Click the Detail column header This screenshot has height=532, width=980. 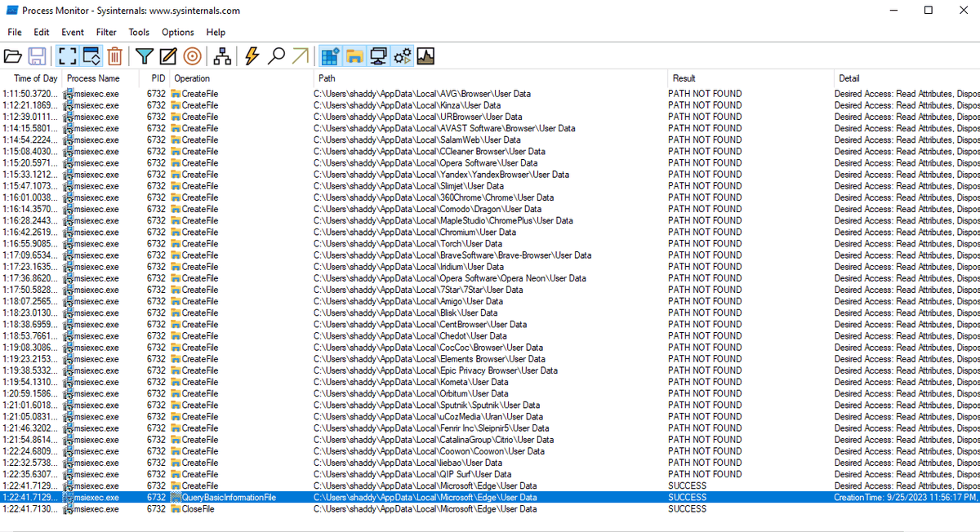(849, 78)
